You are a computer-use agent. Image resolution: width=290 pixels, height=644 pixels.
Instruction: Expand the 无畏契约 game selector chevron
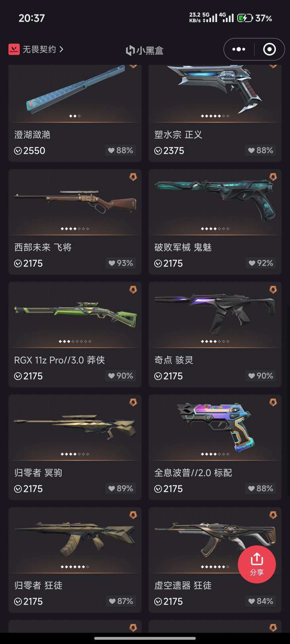pyautogui.click(x=61, y=49)
